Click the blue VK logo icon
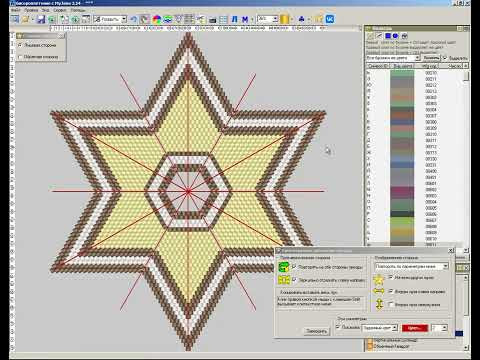480x360 pixels. coord(330,19)
